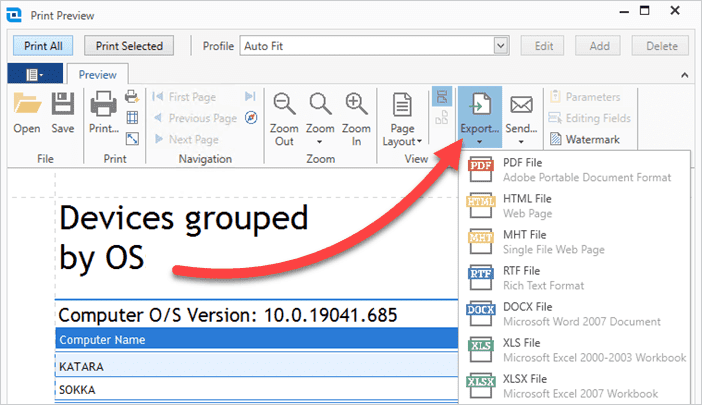Click the Scale arrow icon in Print group
Image resolution: width=702 pixels, height=405 pixels.
(132, 139)
